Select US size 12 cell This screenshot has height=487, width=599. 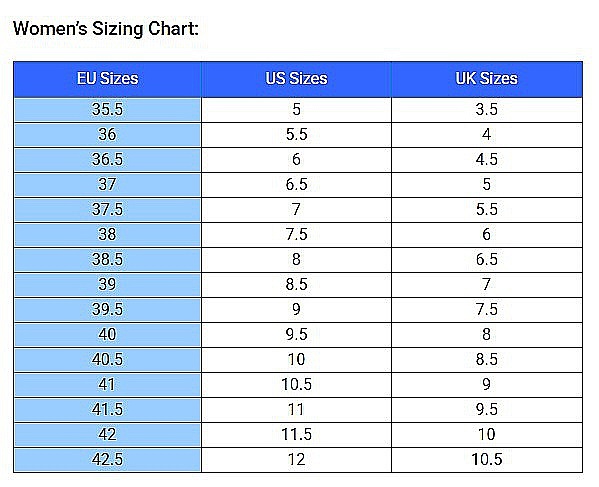(x=296, y=459)
